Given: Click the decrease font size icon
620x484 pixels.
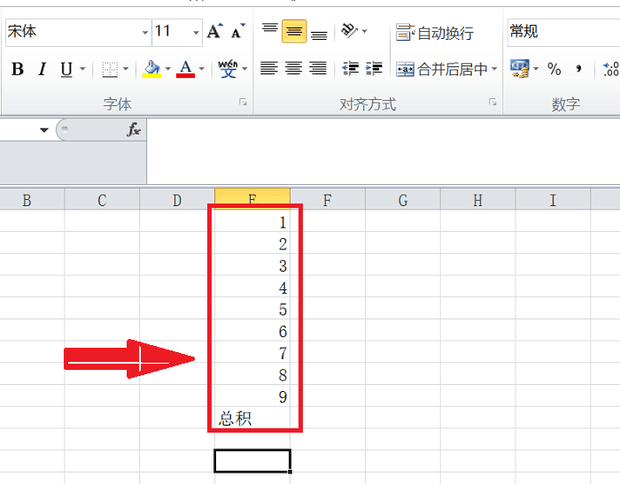Looking at the screenshot, I should tap(237, 32).
